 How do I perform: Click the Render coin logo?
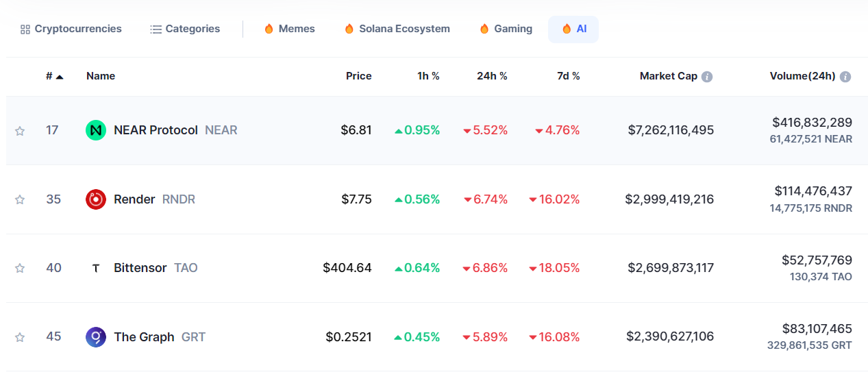(96, 199)
